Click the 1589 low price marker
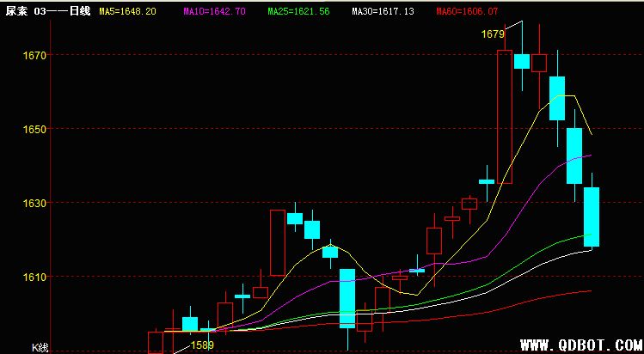 [202, 345]
